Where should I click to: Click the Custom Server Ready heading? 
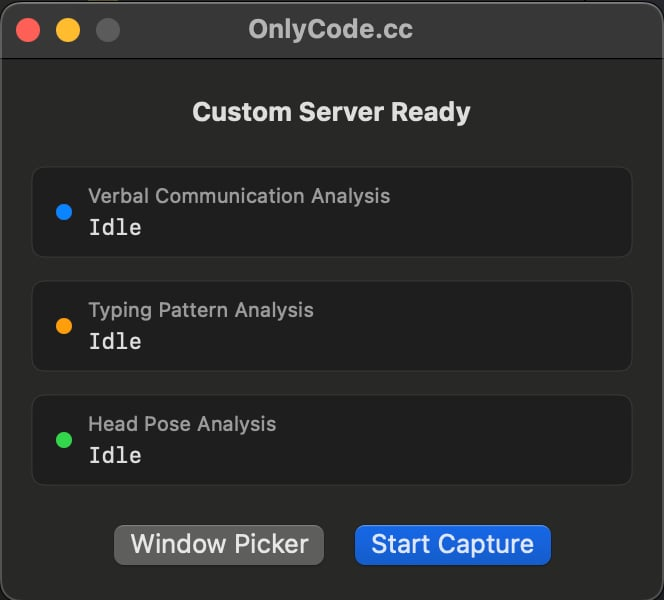(331, 111)
